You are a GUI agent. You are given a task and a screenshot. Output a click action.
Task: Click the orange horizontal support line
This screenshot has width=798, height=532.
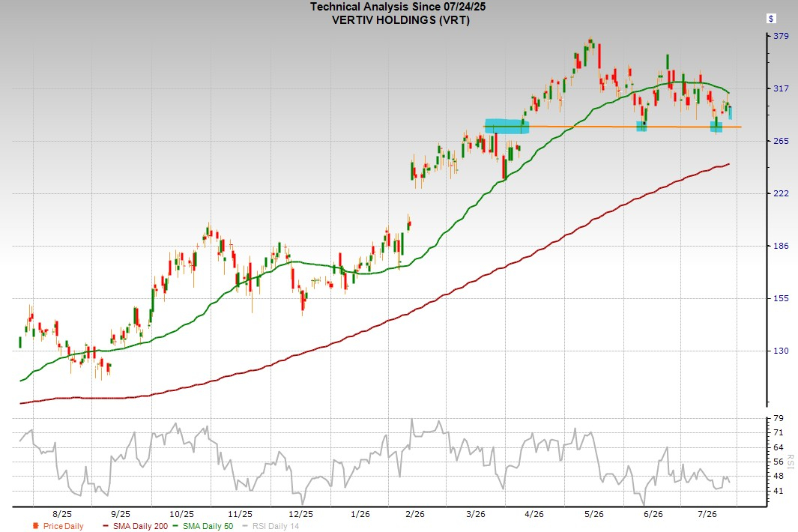click(612, 127)
